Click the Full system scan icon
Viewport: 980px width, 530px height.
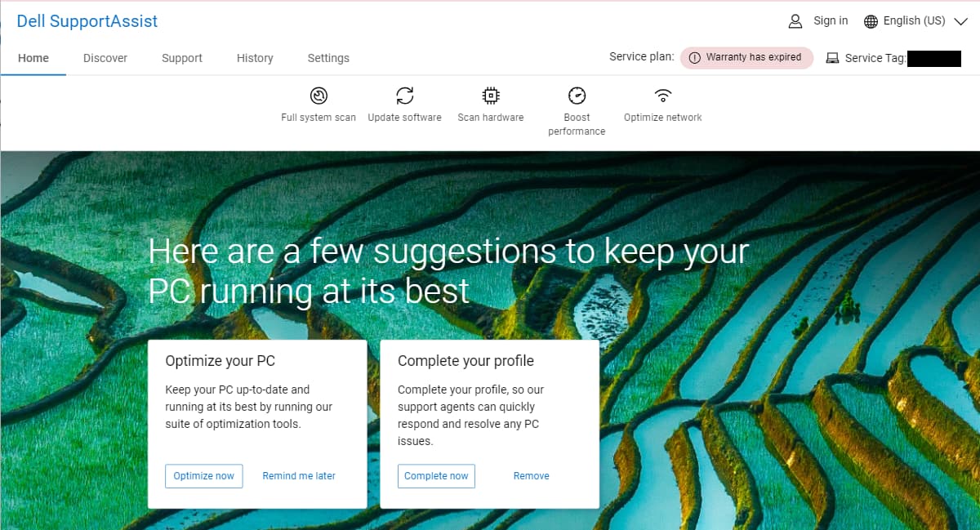click(x=318, y=96)
